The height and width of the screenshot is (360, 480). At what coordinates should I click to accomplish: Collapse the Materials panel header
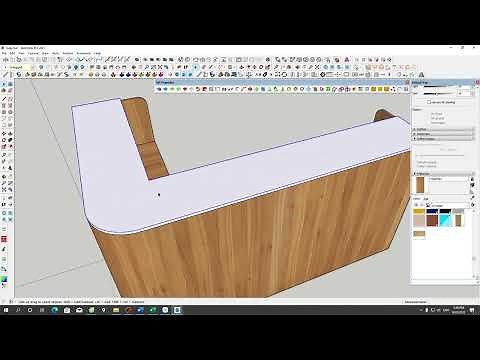[x=443, y=174]
